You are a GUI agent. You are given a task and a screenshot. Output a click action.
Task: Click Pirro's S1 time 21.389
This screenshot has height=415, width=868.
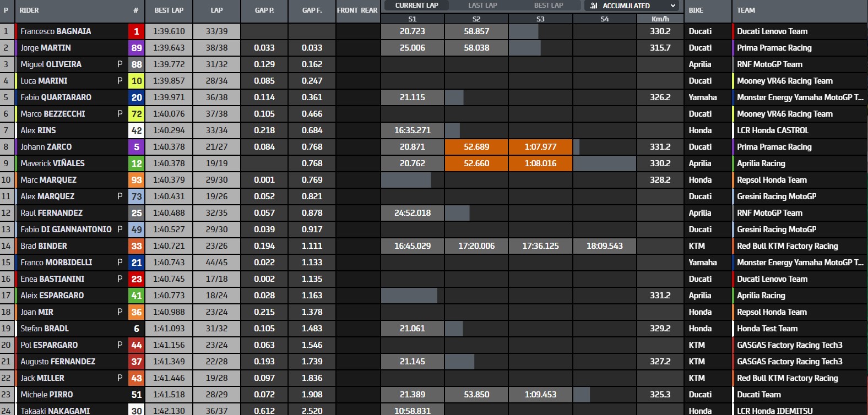(x=412, y=395)
